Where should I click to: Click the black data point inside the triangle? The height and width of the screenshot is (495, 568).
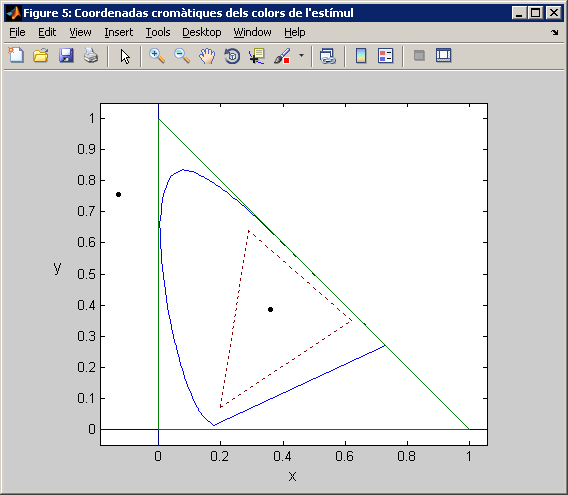[270, 309]
